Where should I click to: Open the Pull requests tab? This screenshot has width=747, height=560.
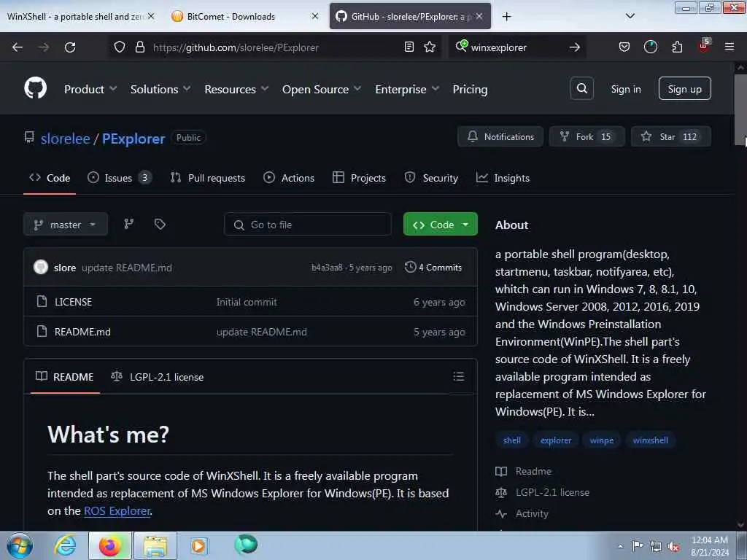click(208, 178)
